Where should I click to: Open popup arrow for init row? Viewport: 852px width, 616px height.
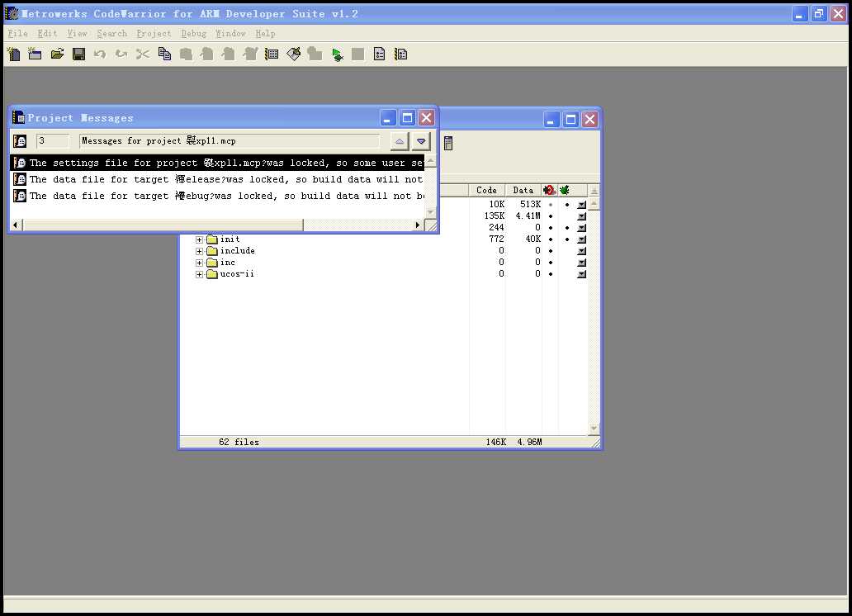[x=581, y=239]
